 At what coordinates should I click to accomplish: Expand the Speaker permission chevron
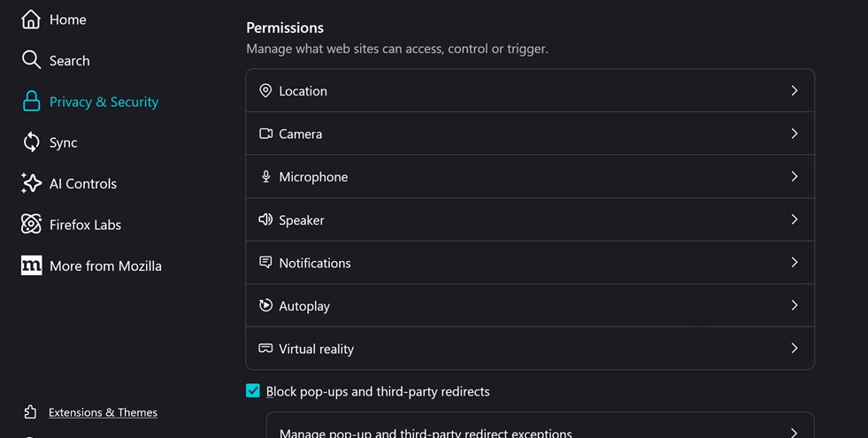[x=794, y=219]
